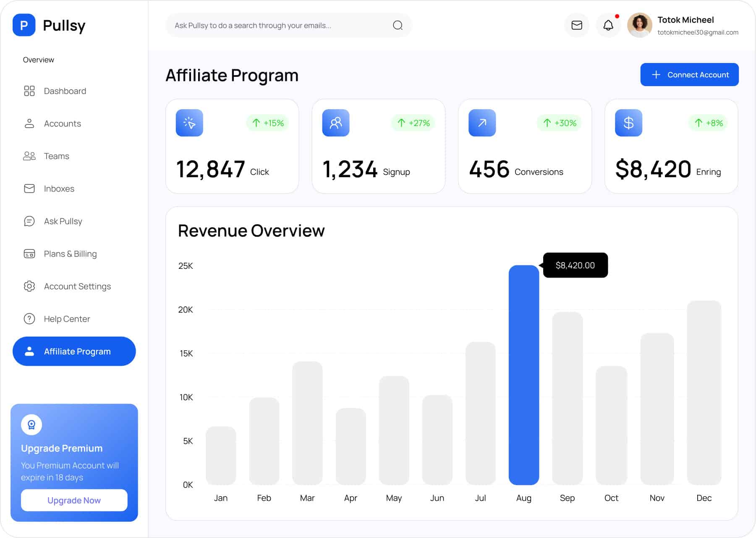Viewport: 756px width, 538px height.
Task: Click the +8% growth badge
Action: pos(709,123)
